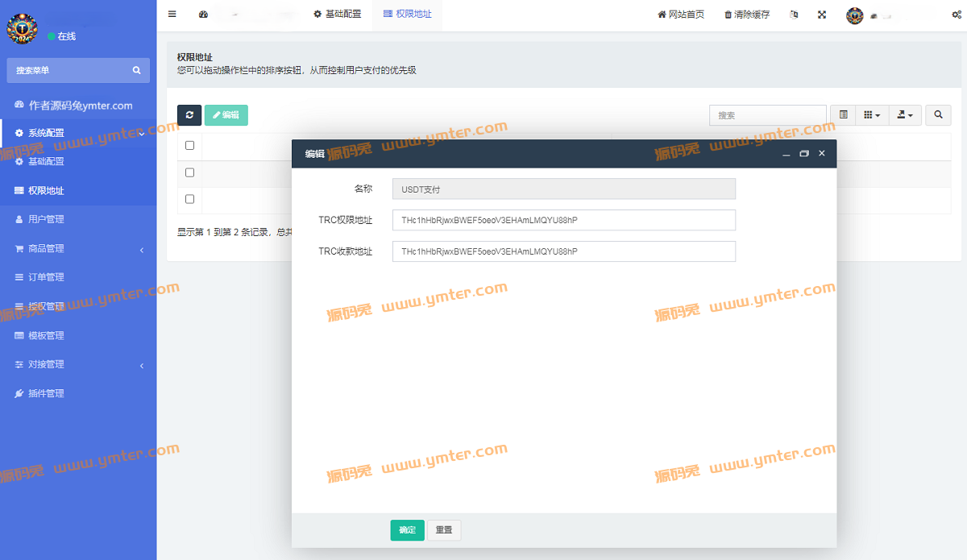Click the 名称 field USDT支付
Image resolution: width=967 pixels, height=560 pixels.
[564, 189]
